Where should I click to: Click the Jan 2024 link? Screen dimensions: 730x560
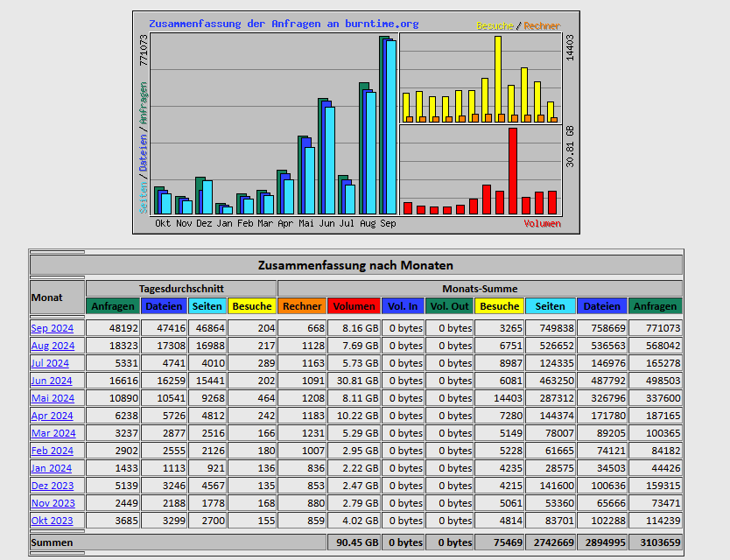(x=52, y=468)
